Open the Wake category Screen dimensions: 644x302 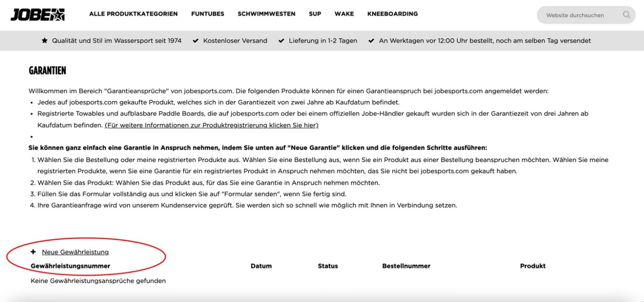pos(344,14)
